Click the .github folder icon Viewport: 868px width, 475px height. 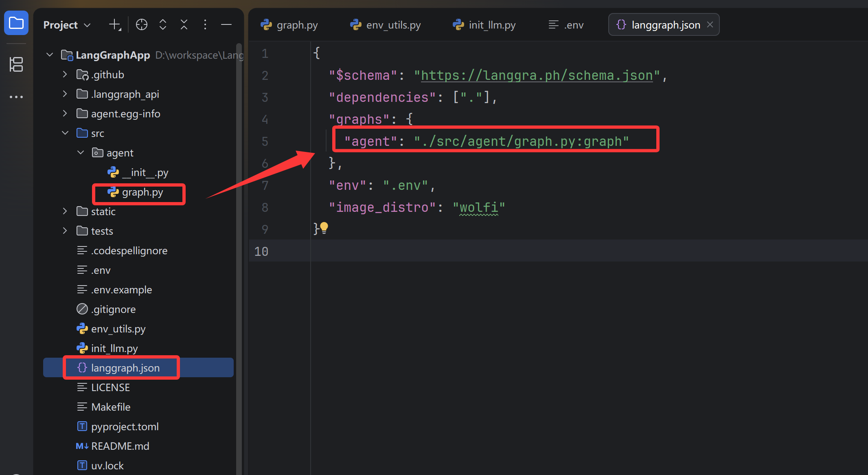82,75
